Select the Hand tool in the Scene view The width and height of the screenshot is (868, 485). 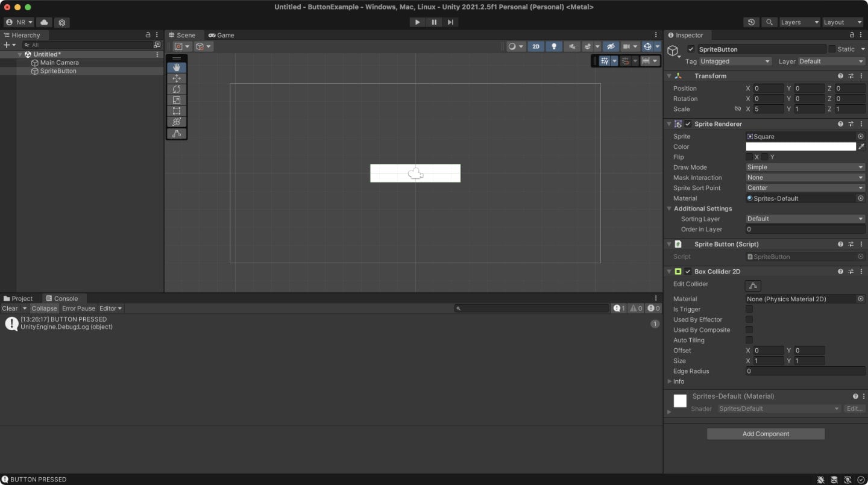point(177,67)
